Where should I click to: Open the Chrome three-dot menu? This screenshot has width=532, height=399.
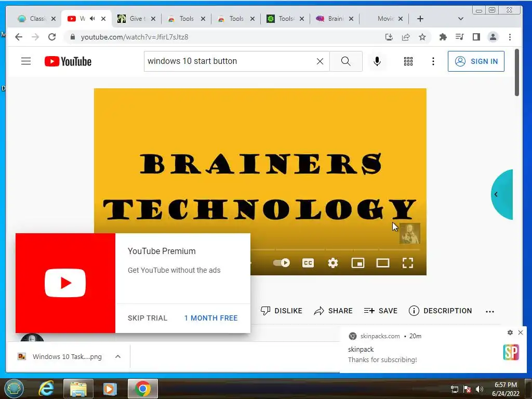click(x=510, y=37)
